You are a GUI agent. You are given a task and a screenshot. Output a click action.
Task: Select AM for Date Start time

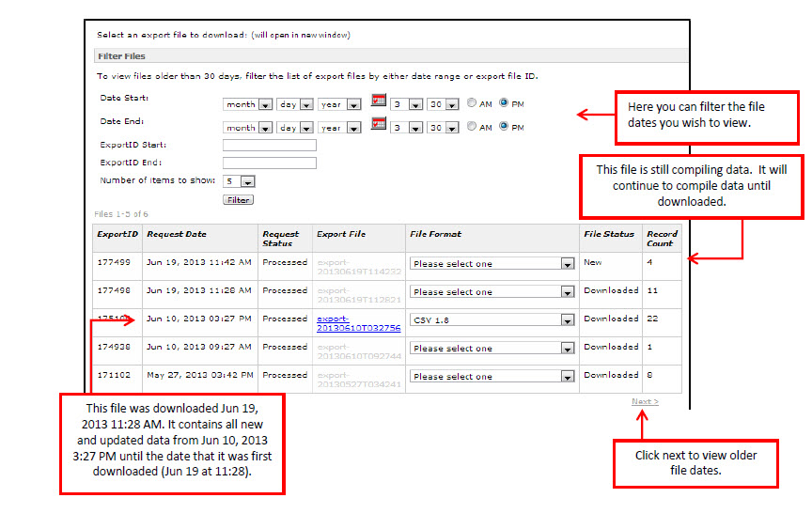pos(471,103)
